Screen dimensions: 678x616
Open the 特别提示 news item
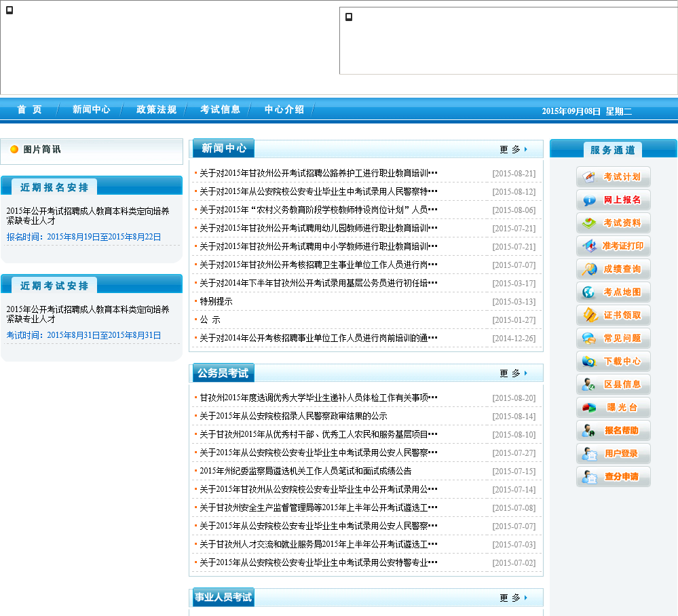pyautogui.click(x=216, y=301)
